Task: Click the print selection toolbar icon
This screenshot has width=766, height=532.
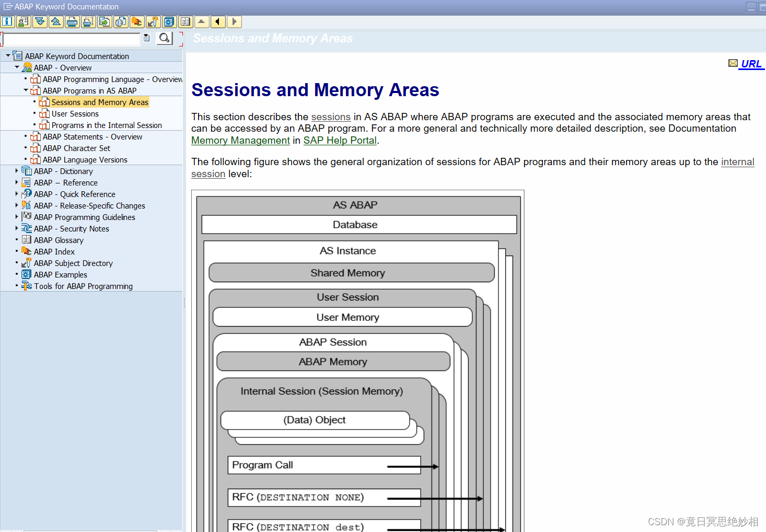Action: 88,21
